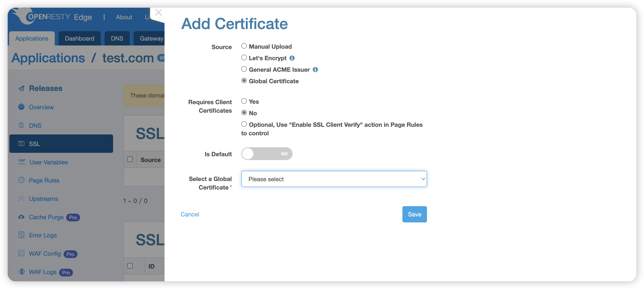Screen dimensions: 644x289
Task: Click the Overview icon in sidebar
Action: pos(21,107)
